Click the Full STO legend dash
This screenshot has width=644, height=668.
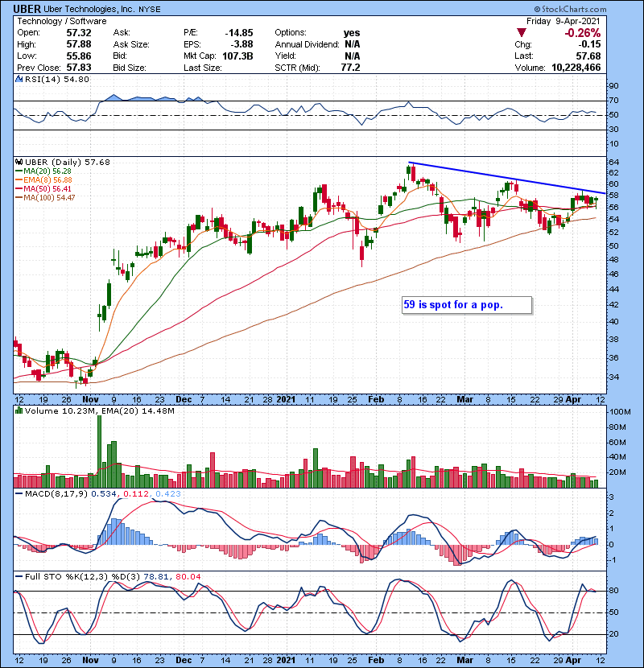click(x=19, y=576)
